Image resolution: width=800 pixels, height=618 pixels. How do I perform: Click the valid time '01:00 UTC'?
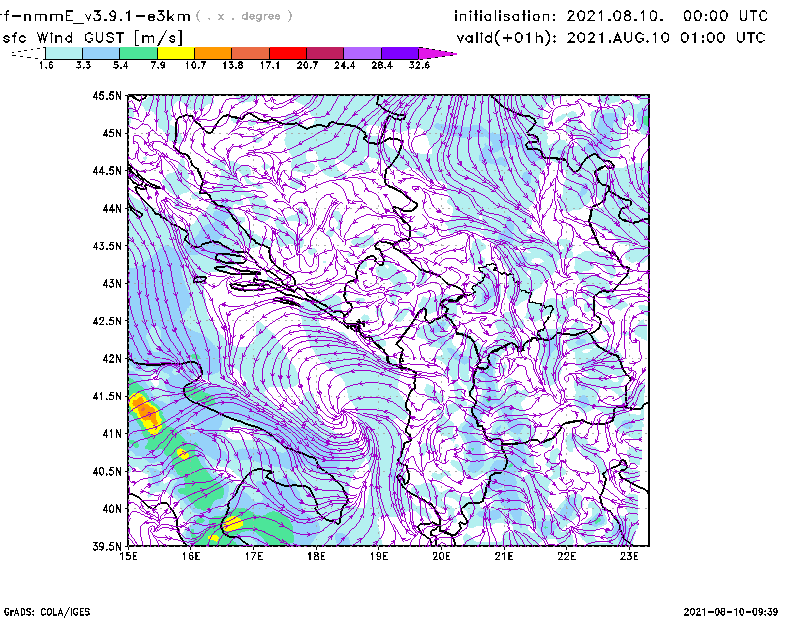[x=722, y=38]
